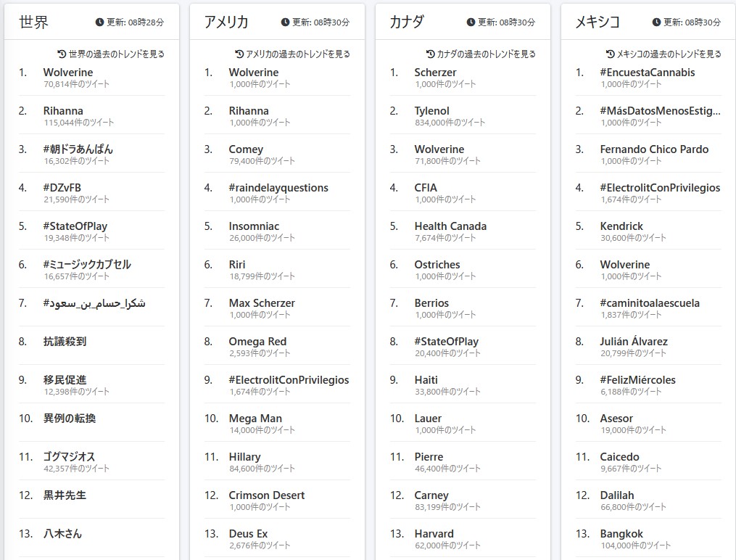The height and width of the screenshot is (560, 736).
Task: Open the Scherzer trend in カナダ
Action: coord(435,73)
